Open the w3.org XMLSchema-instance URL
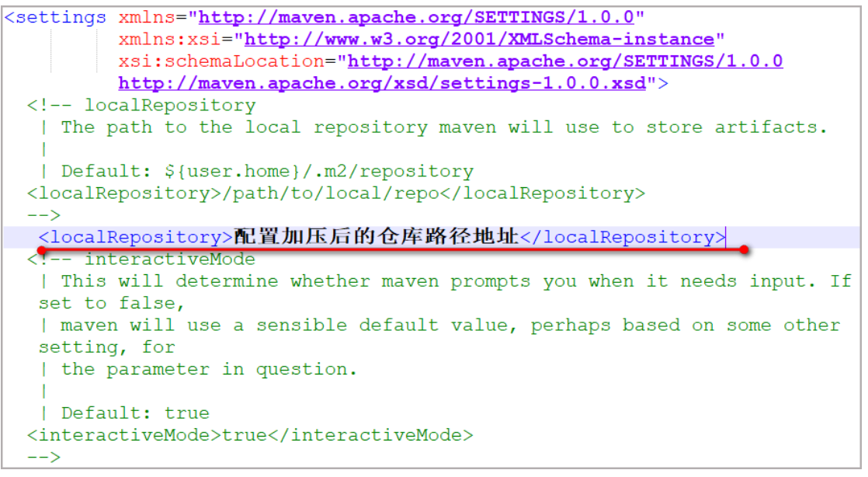868x477 pixels. 479,39
